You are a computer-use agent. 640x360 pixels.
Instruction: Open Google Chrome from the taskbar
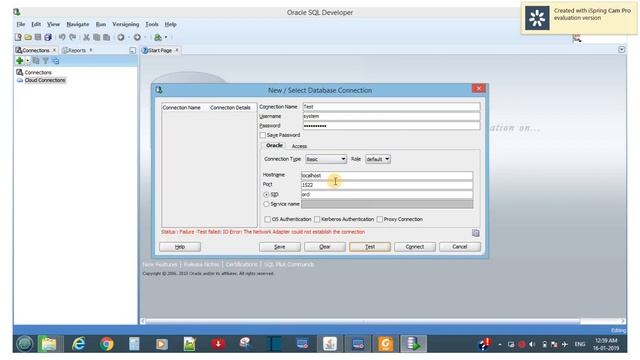click(107, 344)
